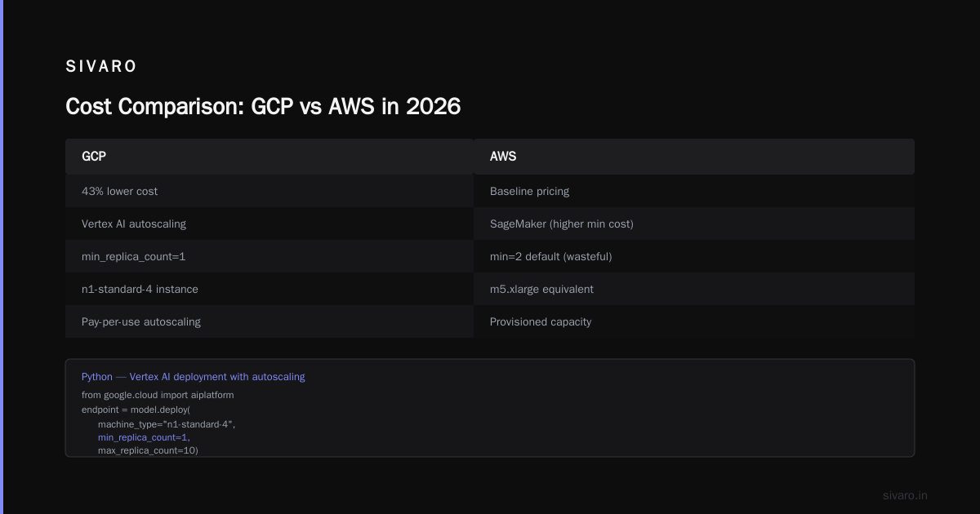
Task: Click the 'SageMaker (higher min cost)' cell
Action: coord(694,224)
